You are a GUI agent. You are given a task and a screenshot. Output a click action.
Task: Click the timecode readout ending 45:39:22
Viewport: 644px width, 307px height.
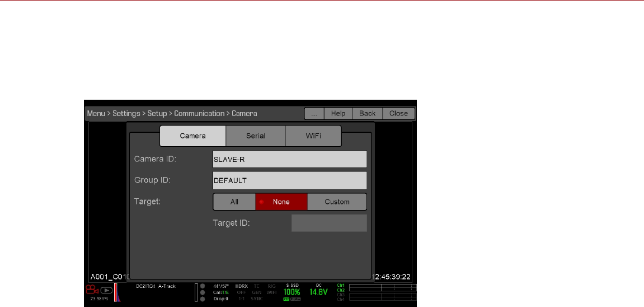point(392,277)
